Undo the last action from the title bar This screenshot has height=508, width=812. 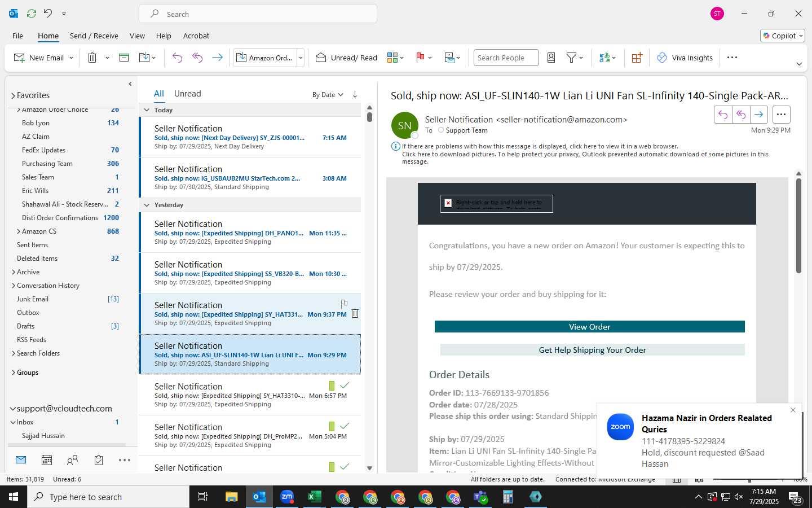point(48,14)
